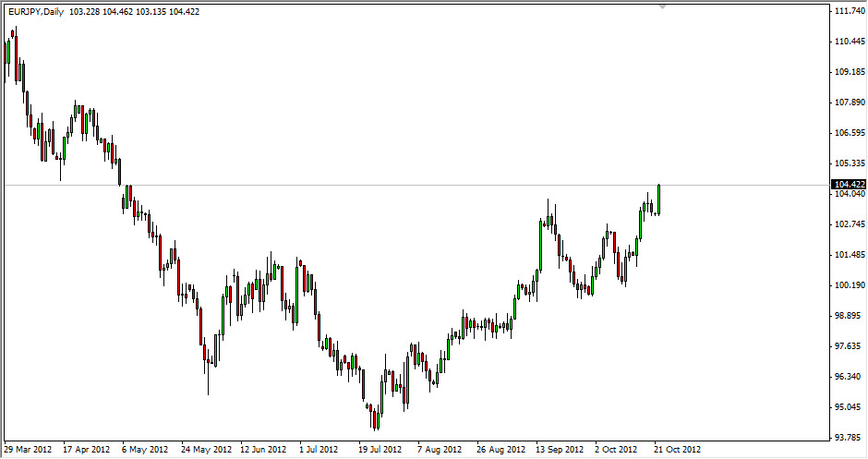
Task: Click the 7 Aug 2012 date label
Action: point(440,450)
